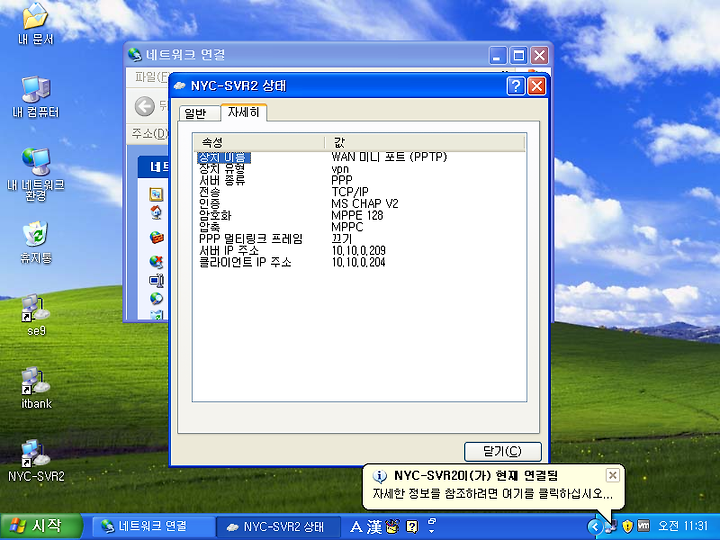Viewport: 720px width, 540px height.
Task: Click the 속성 column header
Action: tap(259, 142)
